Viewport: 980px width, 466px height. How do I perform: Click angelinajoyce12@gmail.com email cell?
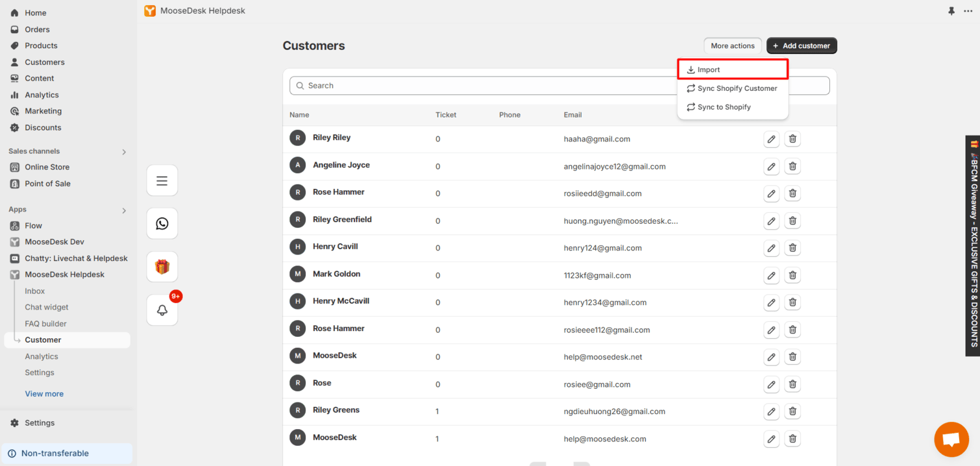(x=615, y=167)
